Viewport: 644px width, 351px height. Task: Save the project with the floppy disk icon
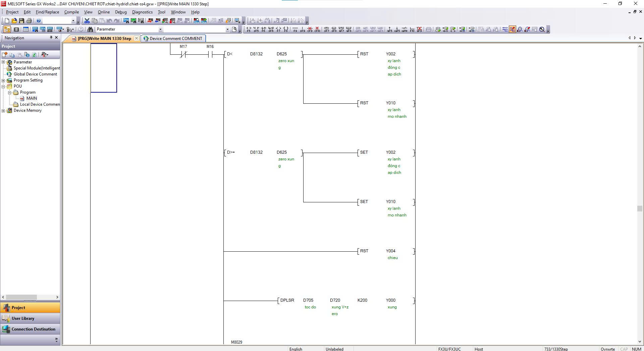pyautogui.click(x=22, y=21)
